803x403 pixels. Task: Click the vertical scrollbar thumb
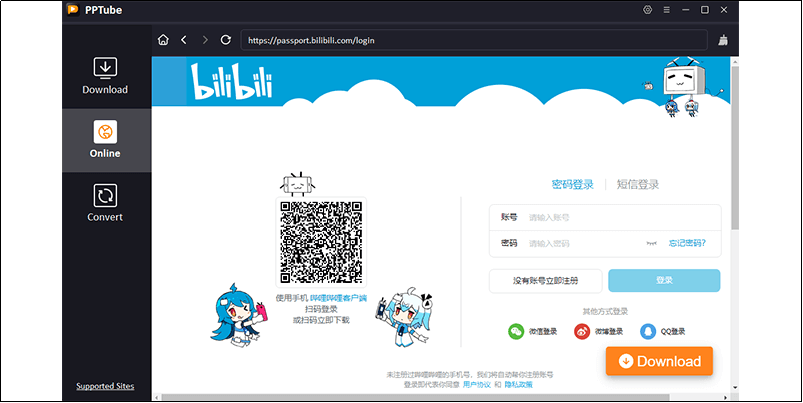pos(735,149)
